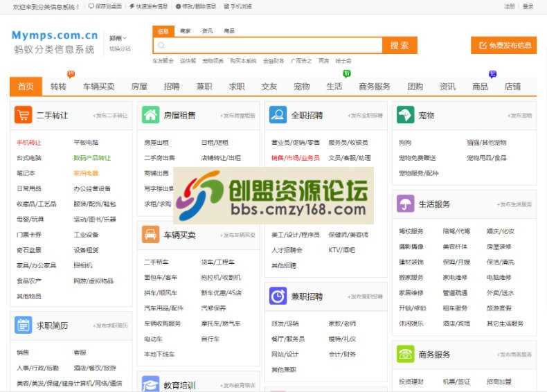Open the 招聘 navigation tab
547x392 pixels.
(x=172, y=87)
